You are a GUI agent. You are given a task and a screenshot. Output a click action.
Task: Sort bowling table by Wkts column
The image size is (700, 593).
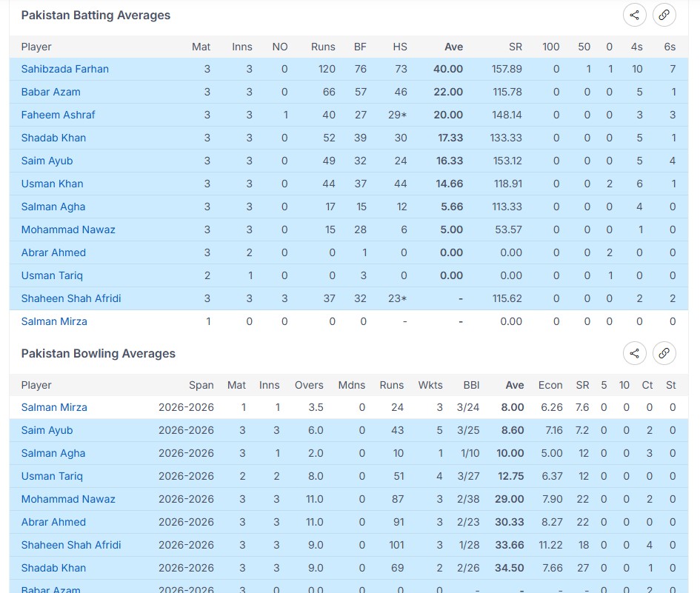[430, 385]
